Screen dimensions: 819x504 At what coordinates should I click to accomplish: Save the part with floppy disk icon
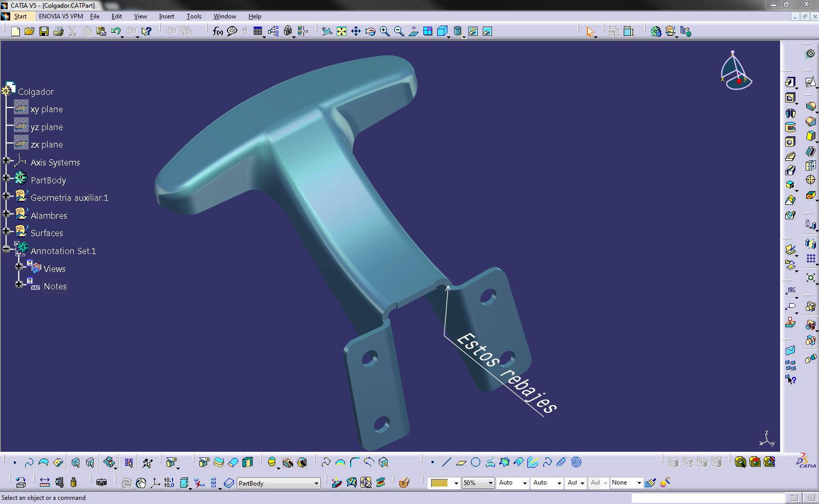44,32
